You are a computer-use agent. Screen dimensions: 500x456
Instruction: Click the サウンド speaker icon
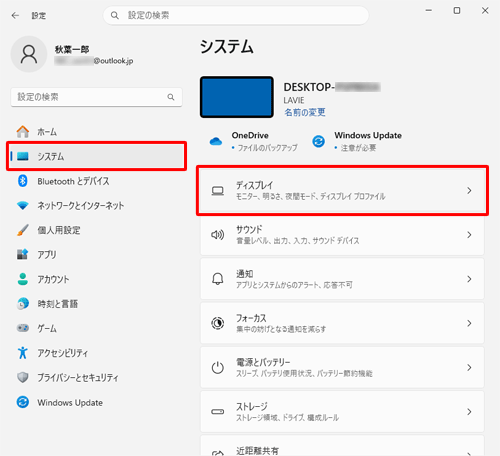pos(218,235)
